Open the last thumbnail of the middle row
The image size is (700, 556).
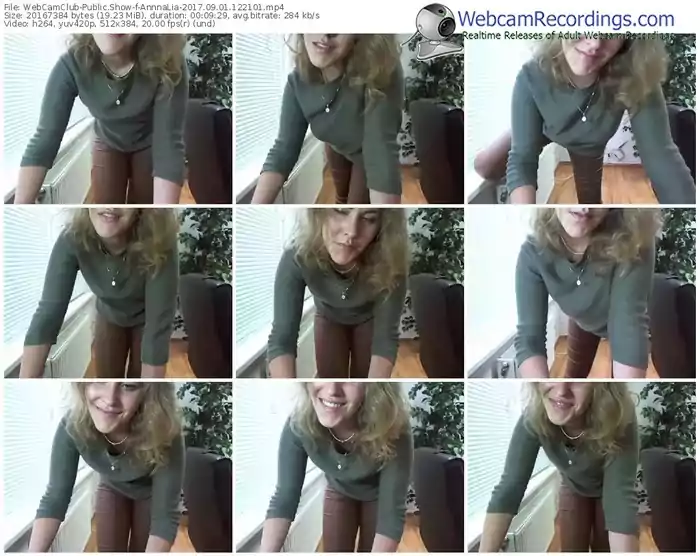point(582,293)
